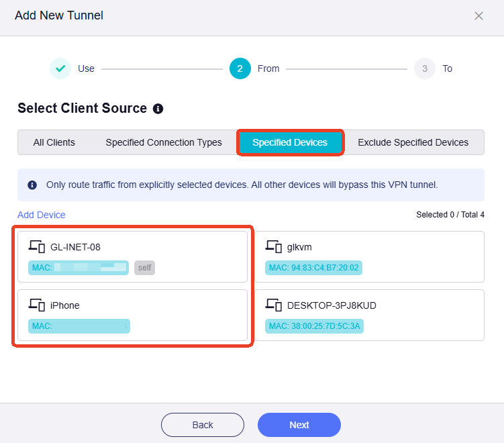Click the green checkmark step Use icon
This screenshot has width=504, height=443.
[x=60, y=68]
